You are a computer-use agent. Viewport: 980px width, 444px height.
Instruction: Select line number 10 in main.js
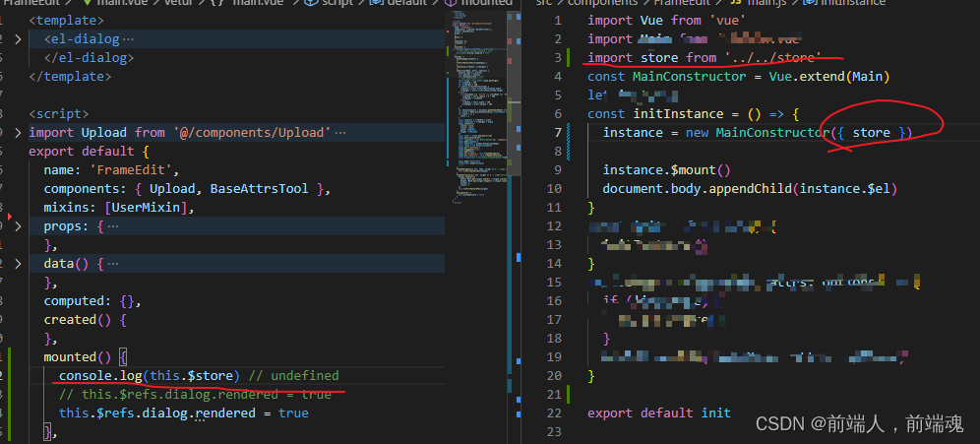[554, 189]
